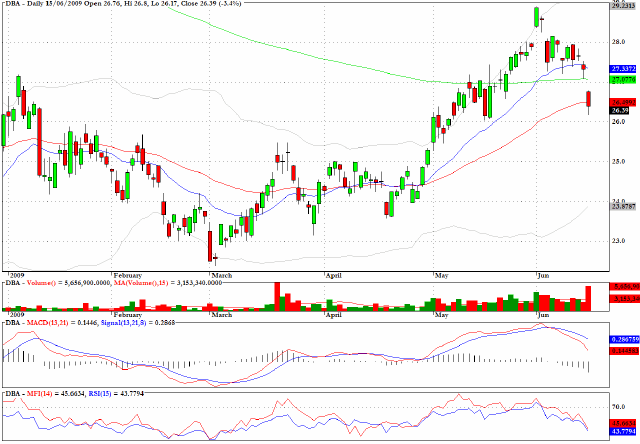Image resolution: width=640 pixels, height=444 pixels.
Task: Click the April label under the price chart
Action: pos(333,275)
